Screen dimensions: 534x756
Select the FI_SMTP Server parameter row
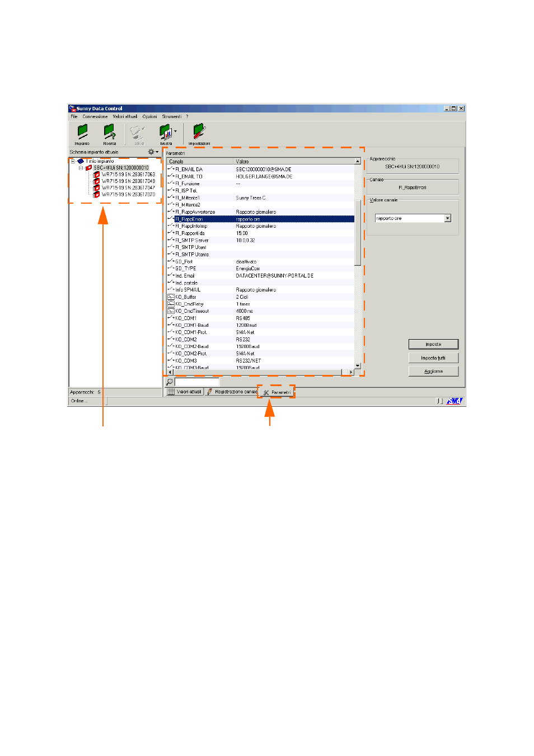tap(260, 240)
